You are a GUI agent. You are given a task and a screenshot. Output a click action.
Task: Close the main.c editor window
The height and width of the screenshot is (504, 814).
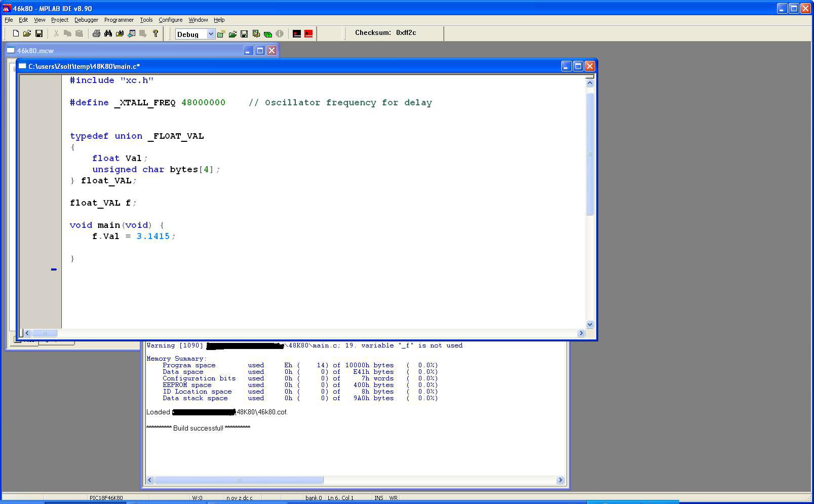590,66
